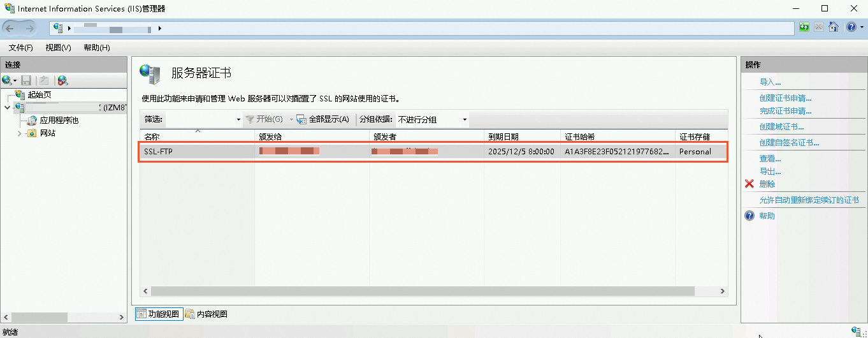
Task: Select the SSL-FTP certificate name
Action: [158, 152]
